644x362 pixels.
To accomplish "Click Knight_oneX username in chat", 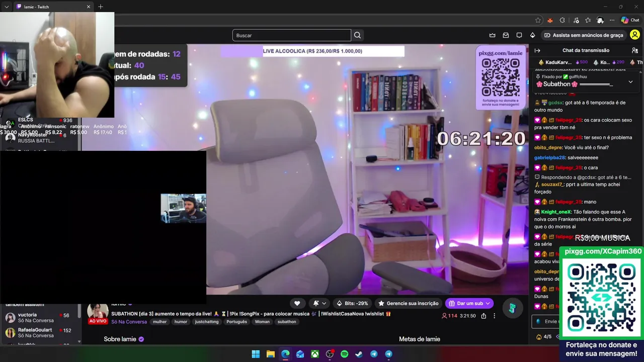I will click(x=556, y=212).
